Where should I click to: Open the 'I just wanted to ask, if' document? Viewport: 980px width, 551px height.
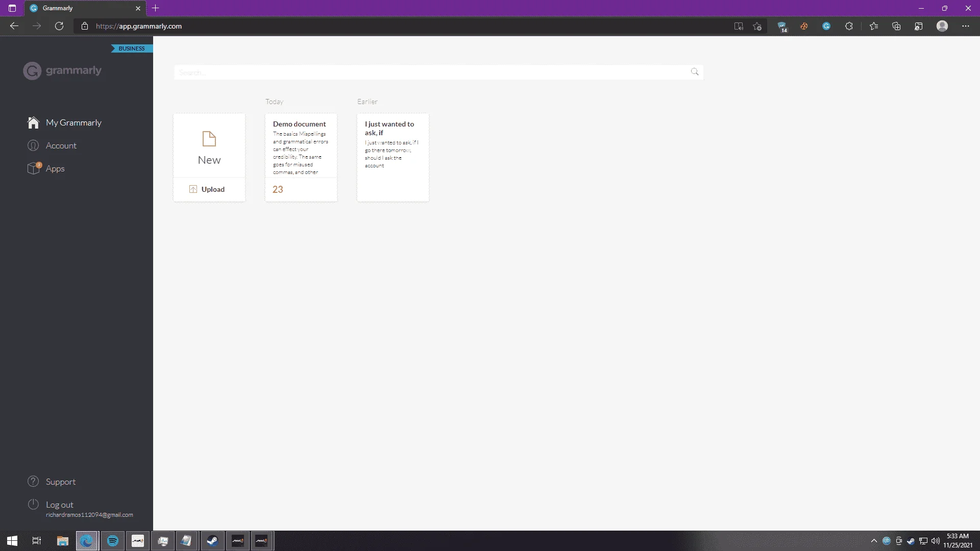(x=393, y=157)
